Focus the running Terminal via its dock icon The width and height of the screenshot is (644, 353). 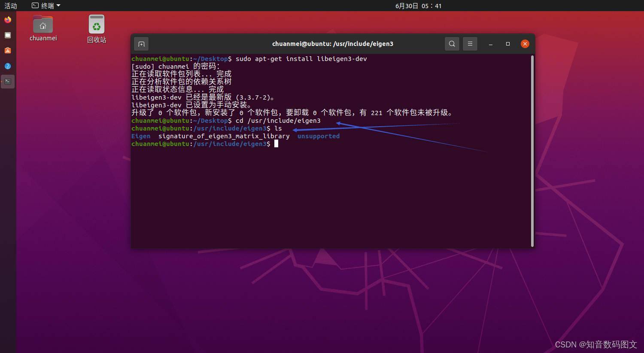pos(7,81)
